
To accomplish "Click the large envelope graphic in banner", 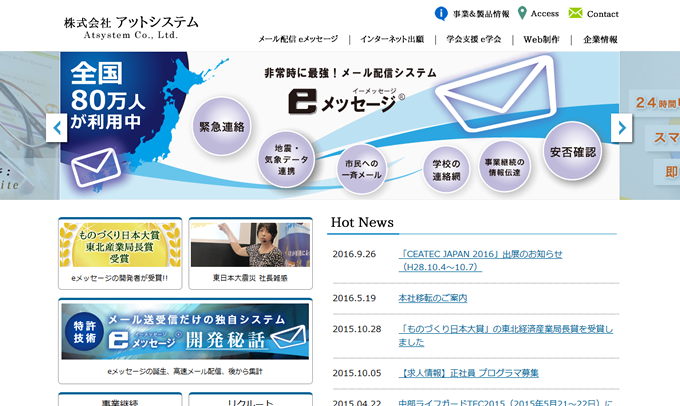I will [x=497, y=92].
